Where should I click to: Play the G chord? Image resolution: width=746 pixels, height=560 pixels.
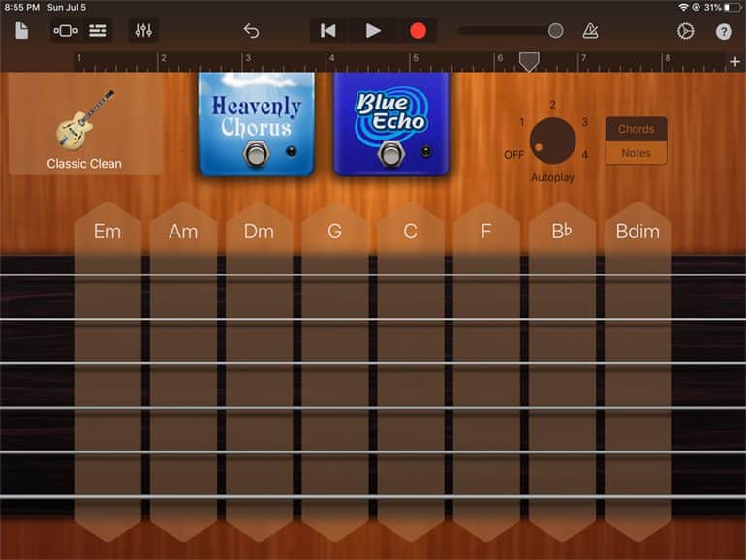click(334, 371)
